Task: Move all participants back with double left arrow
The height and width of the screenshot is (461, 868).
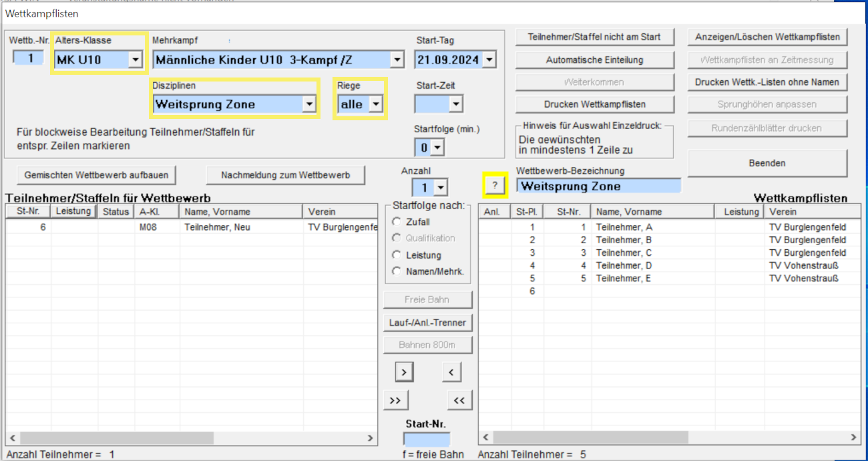Action: coord(459,400)
